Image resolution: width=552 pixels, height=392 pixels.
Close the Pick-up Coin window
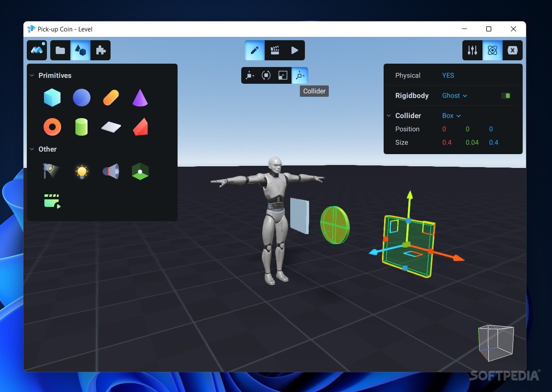pyautogui.click(x=513, y=29)
